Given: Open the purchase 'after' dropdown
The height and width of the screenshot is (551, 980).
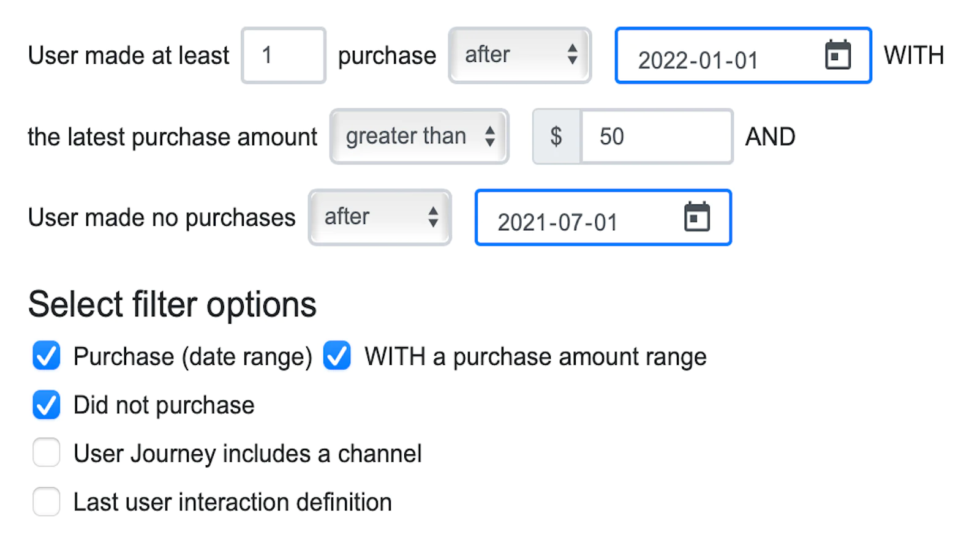Looking at the screenshot, I should [519, 55].
